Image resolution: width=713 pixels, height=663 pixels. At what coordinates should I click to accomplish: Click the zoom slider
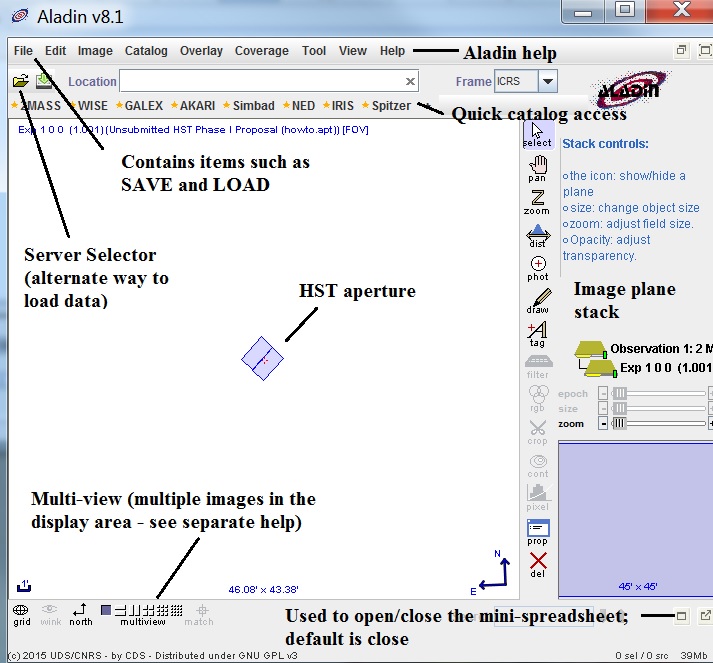658,424
